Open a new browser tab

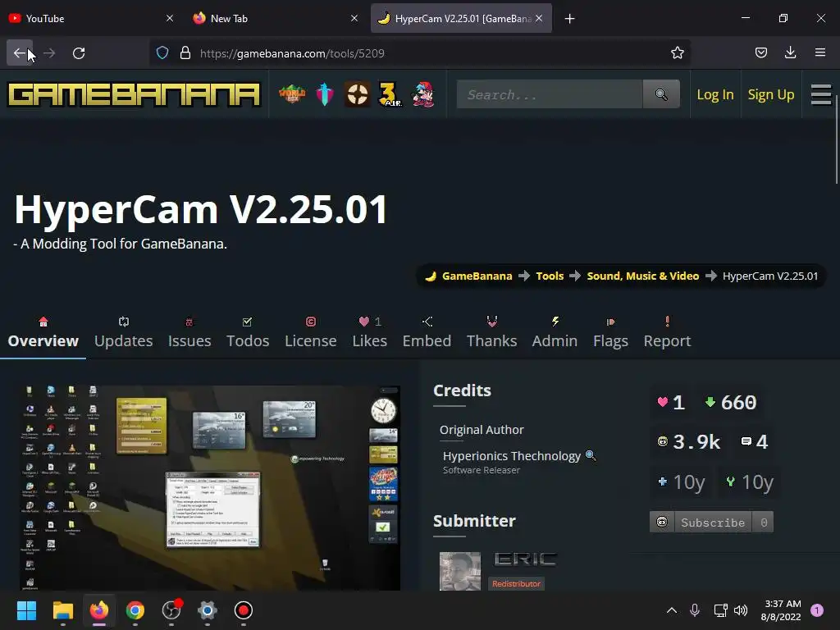pos(569,19)
